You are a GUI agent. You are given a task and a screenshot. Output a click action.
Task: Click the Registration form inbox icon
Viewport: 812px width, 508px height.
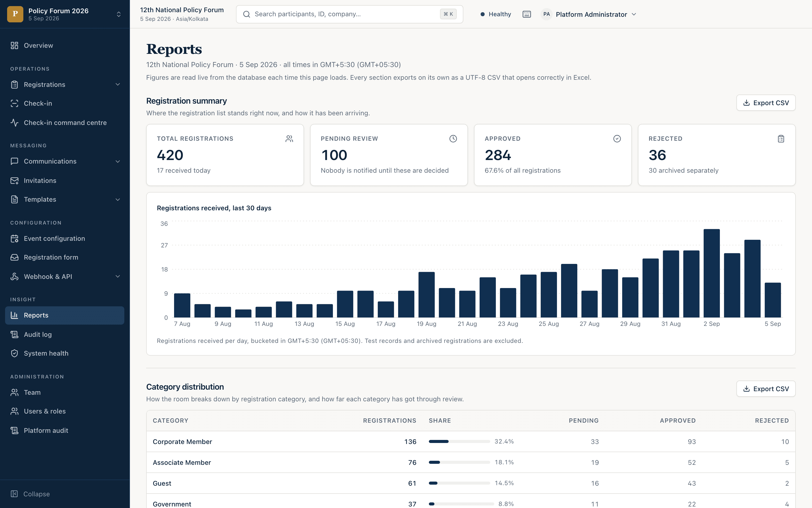coord(14,257)
